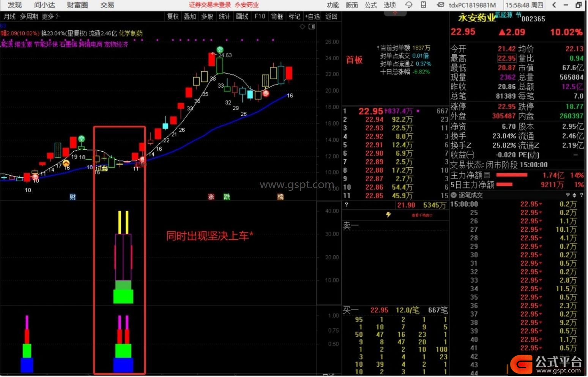Click the 财 marker below the chart

tap(73, 196)
